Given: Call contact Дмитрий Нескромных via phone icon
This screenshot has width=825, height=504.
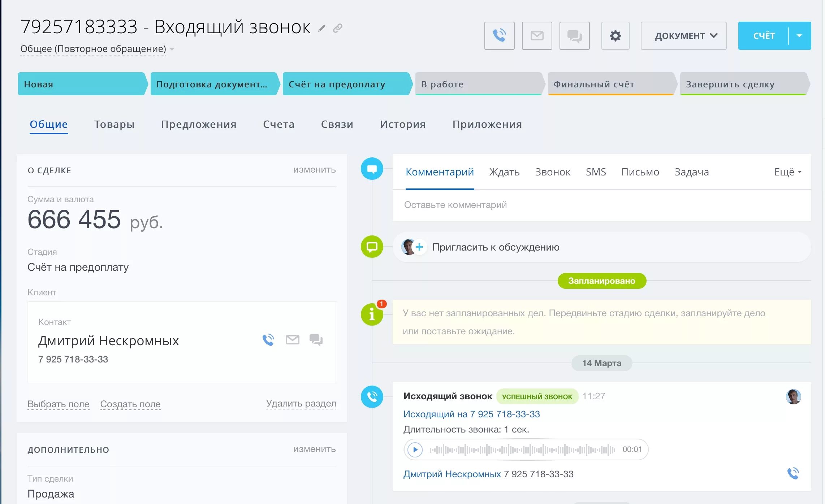Looking at the screenshot, I should 268,340.
